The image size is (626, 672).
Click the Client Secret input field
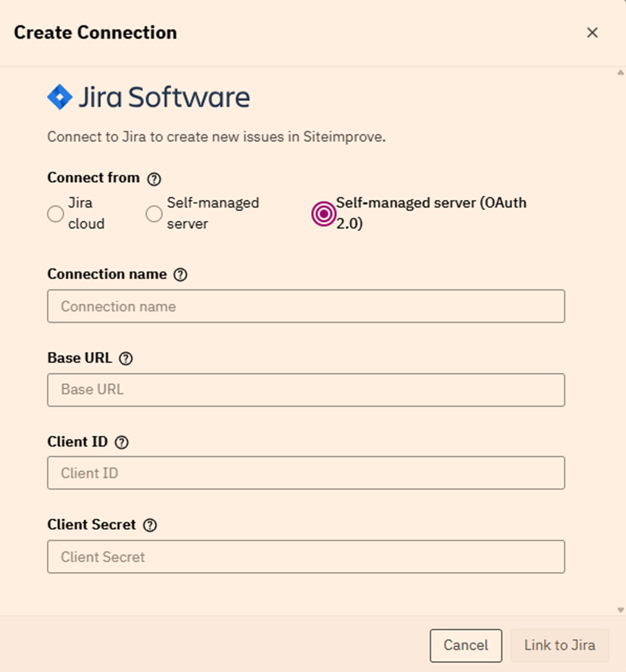pyautogui.click(x=306, y=557)
